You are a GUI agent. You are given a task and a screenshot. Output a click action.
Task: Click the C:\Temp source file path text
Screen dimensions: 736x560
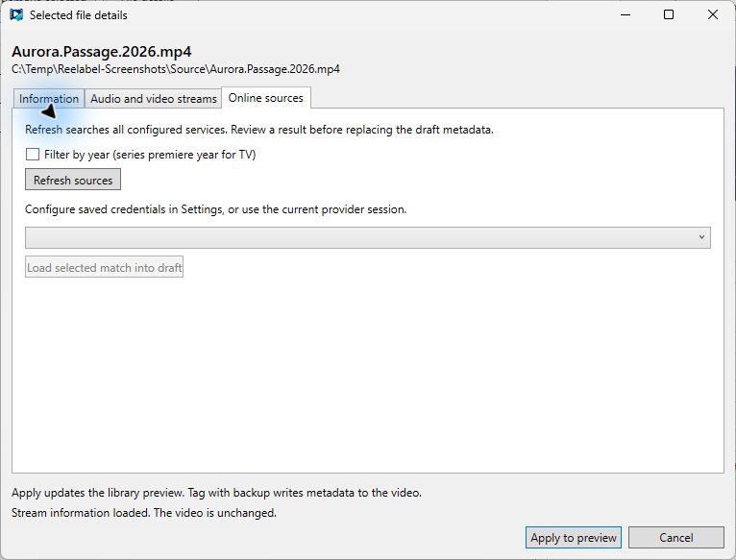(176, 69)
